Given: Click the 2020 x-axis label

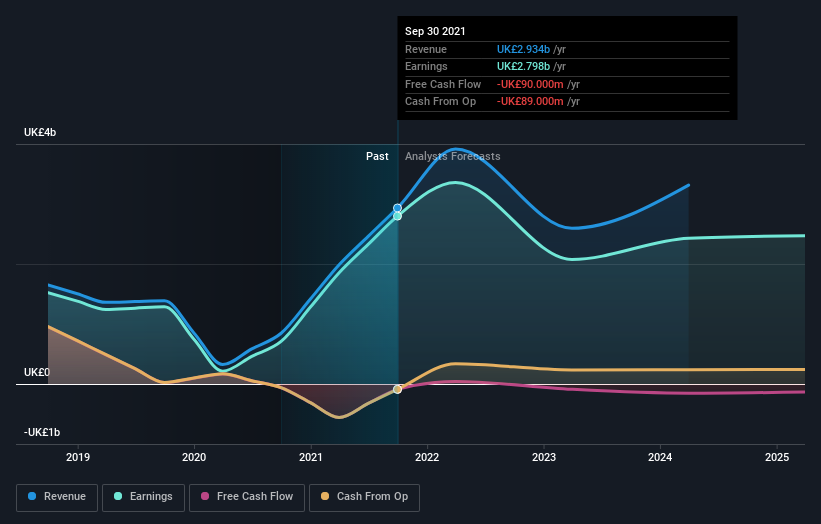Looking at the screenshot, I should [x=194, y=457].
